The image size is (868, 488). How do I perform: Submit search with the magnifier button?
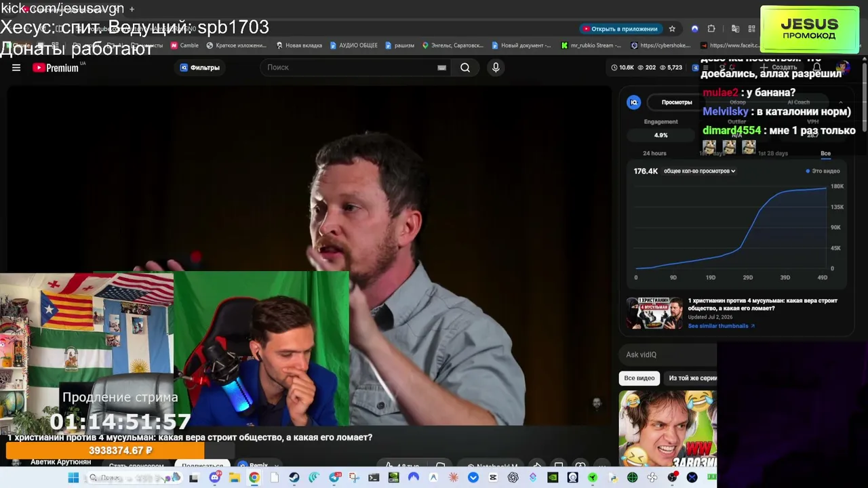click(465, 68)
